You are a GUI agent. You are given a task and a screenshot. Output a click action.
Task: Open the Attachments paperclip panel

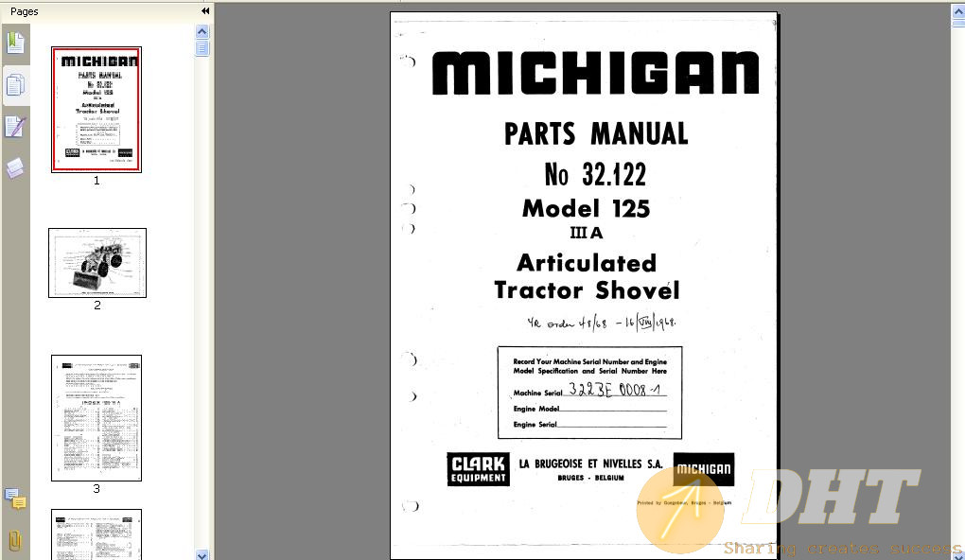[x=15, y=541]
